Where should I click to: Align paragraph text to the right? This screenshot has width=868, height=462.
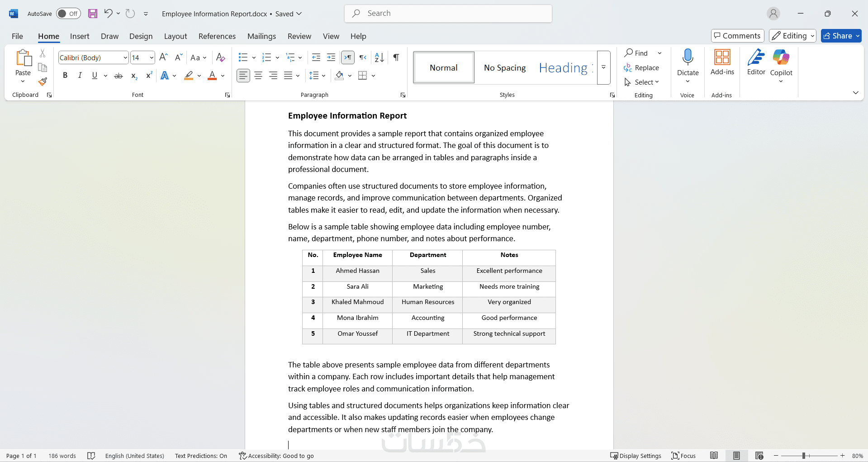coord(273,76)
